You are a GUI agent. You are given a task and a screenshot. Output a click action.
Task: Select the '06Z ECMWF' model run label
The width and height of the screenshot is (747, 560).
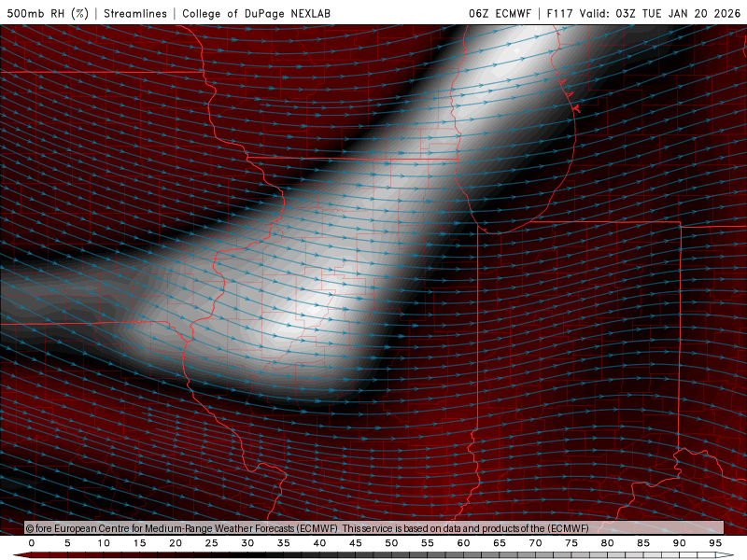point(500,13)
